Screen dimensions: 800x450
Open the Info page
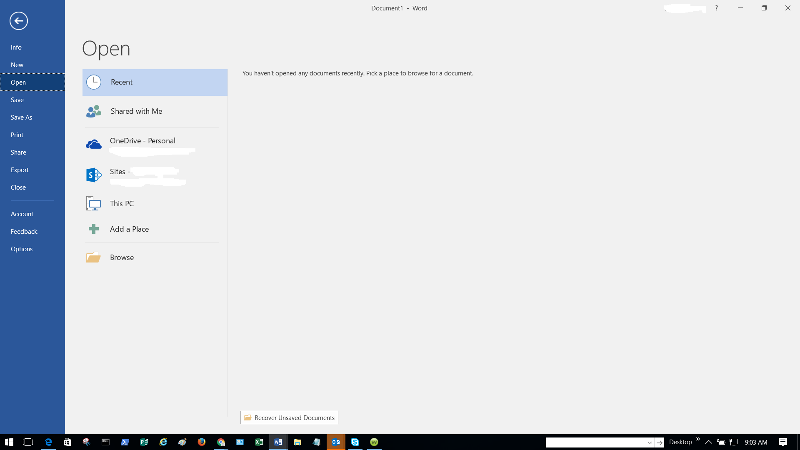[x=16, y=47]
